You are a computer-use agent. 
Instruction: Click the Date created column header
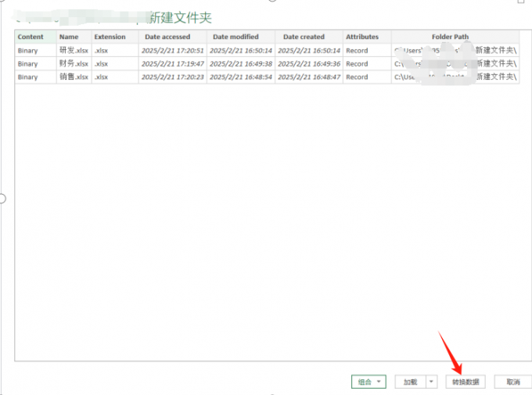304,37
